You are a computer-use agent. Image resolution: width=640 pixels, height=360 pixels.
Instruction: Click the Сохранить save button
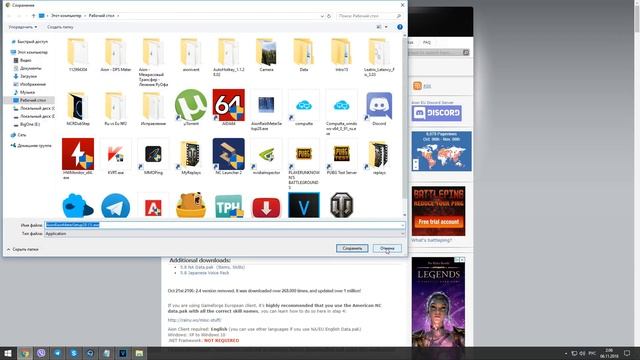[352, 248]
